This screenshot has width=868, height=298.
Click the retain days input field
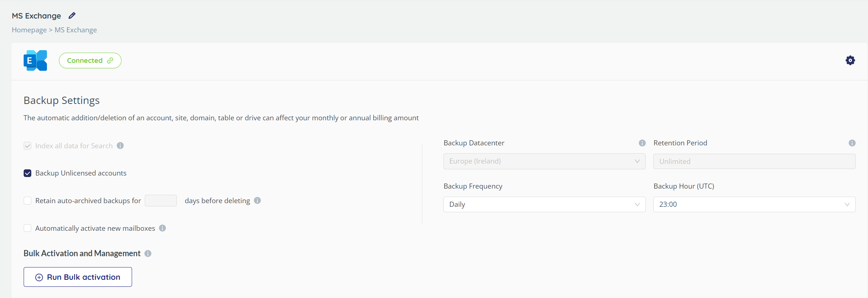pyautogui.click(x=161, y=201)
